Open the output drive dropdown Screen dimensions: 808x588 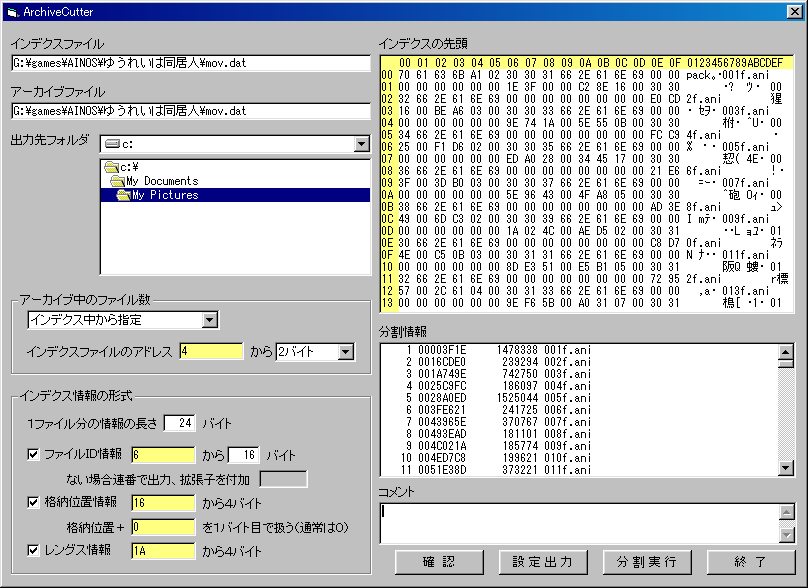click(361, 145)
